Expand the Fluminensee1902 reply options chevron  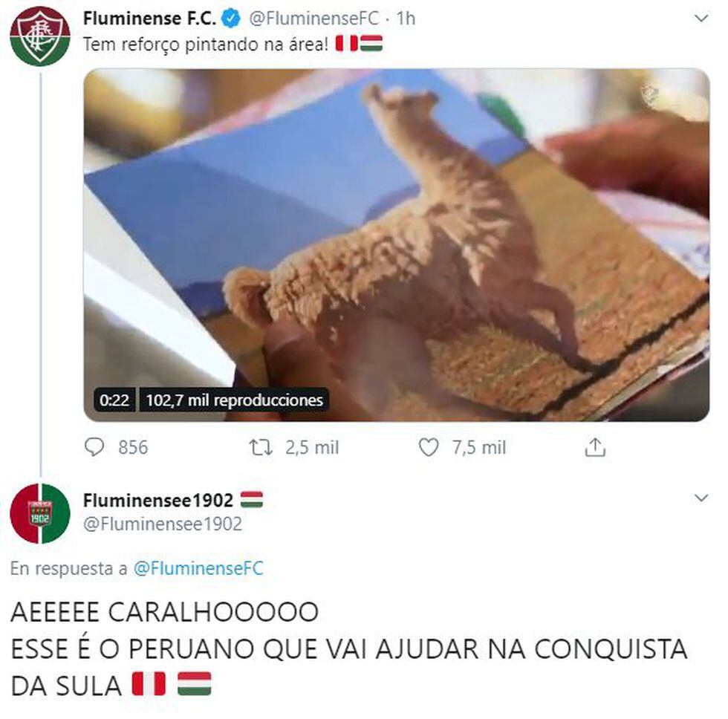point(701,498)
